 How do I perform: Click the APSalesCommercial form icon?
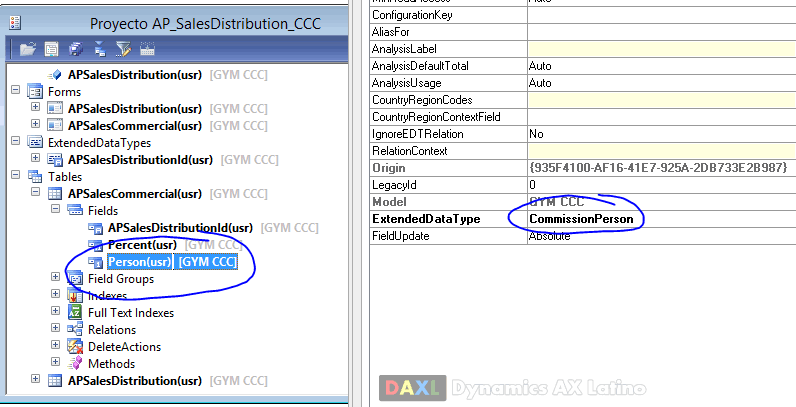(55, 126)
